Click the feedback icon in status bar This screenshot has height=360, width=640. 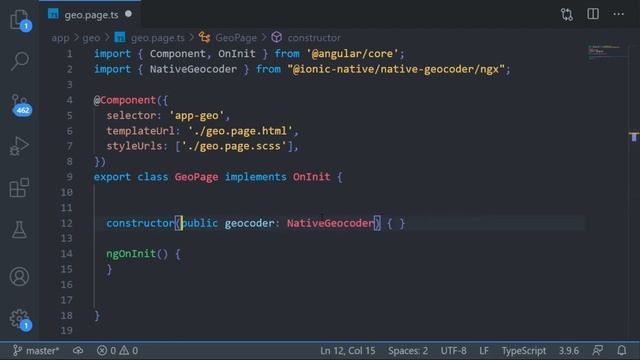click(598, 350)
